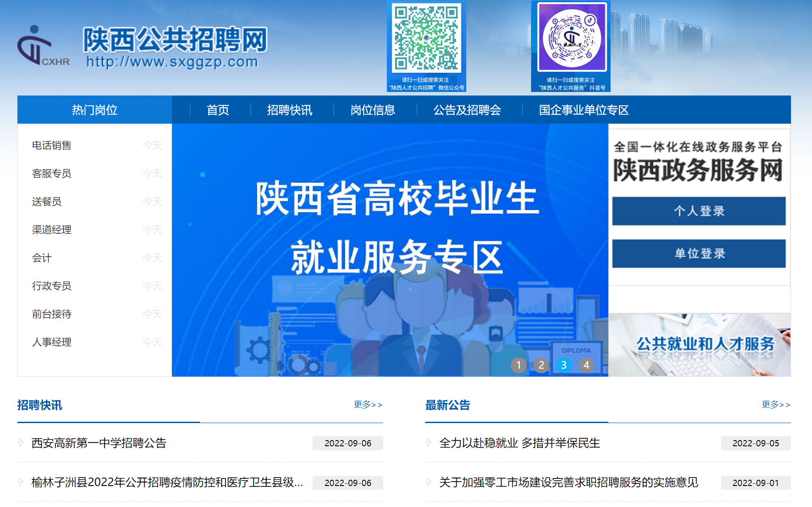View the 前台接待 job listing
Image resolution: width=812 pixels, height=507 pixels.
tap(52, 314)
